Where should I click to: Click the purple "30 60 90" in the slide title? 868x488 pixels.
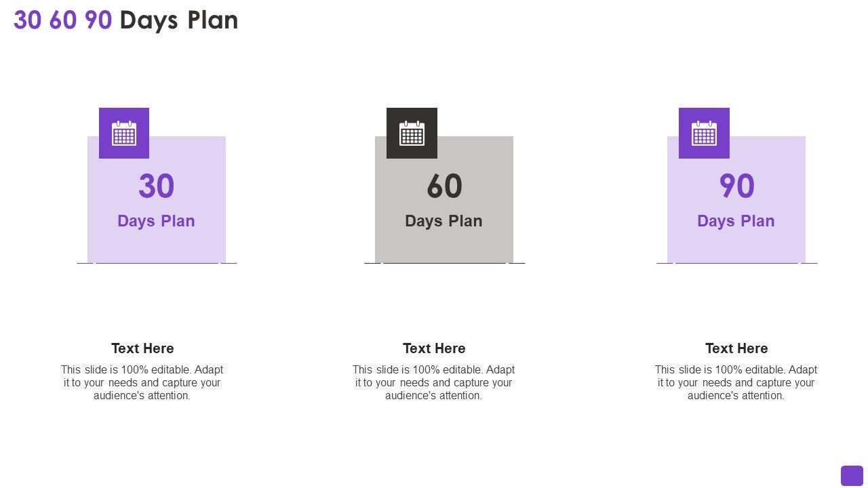(x=62, y=20)
